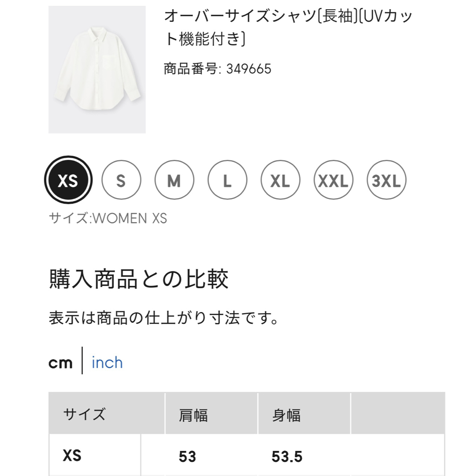Click the サイズ:WOMEN XS label

(108, 218)
